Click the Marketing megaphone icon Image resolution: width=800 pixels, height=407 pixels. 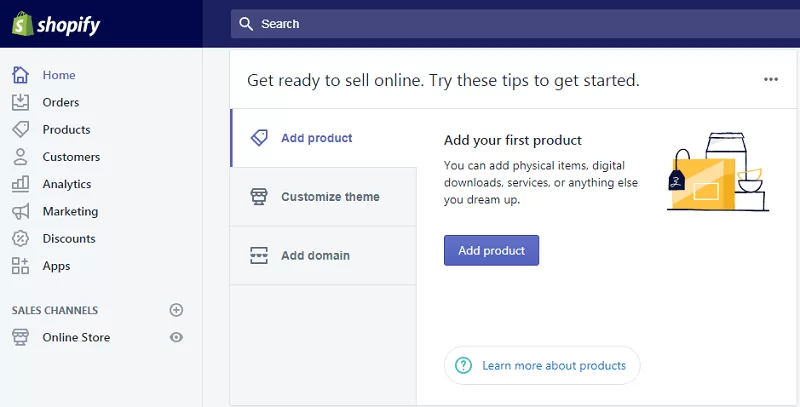coord(20,211)
